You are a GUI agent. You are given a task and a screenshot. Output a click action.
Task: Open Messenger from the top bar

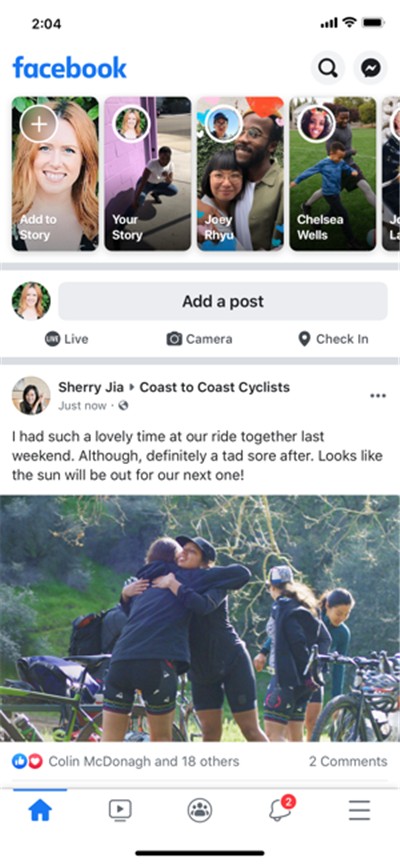click(370, 68)
